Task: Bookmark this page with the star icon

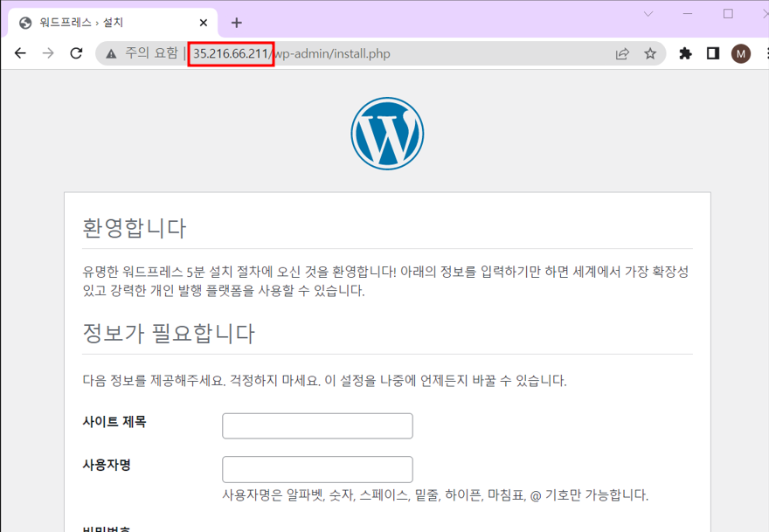Action: (x=650, y=53)
